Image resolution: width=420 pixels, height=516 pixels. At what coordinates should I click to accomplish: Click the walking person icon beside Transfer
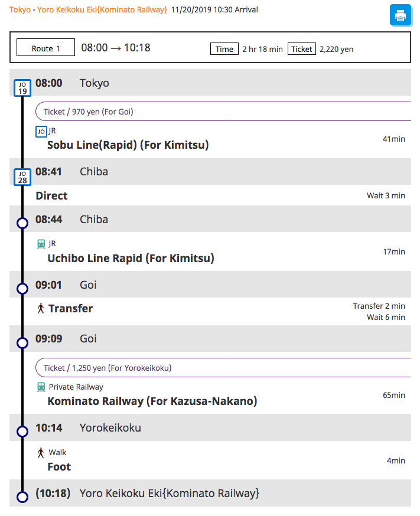[41, 308]
